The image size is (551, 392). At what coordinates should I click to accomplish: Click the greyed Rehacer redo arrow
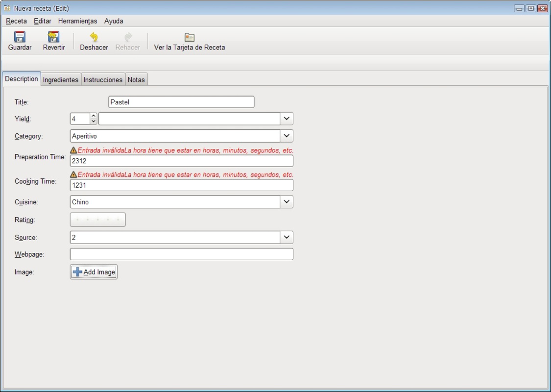[128, 37]
